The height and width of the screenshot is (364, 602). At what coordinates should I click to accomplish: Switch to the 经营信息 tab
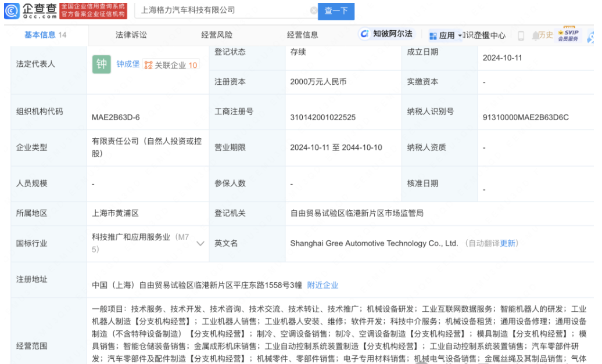click(303, 35)
